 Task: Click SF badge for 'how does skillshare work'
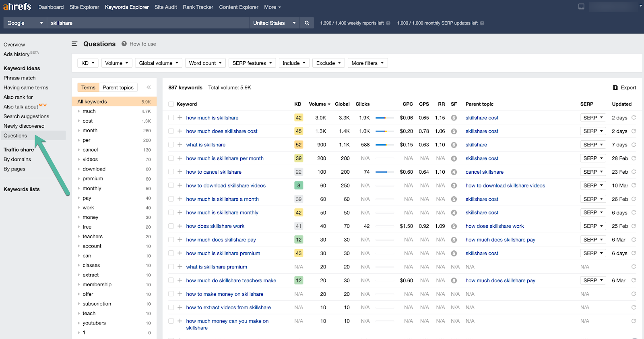(x=454, y=226)
